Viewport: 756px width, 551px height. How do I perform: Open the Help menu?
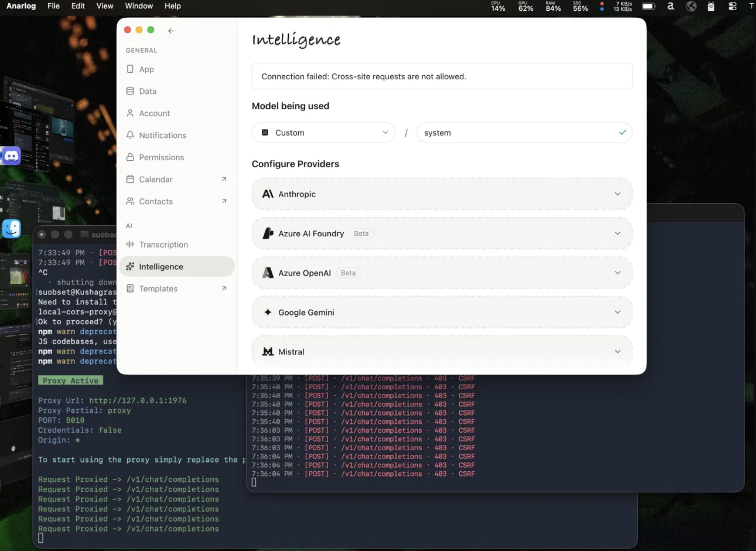click(173, 6)
